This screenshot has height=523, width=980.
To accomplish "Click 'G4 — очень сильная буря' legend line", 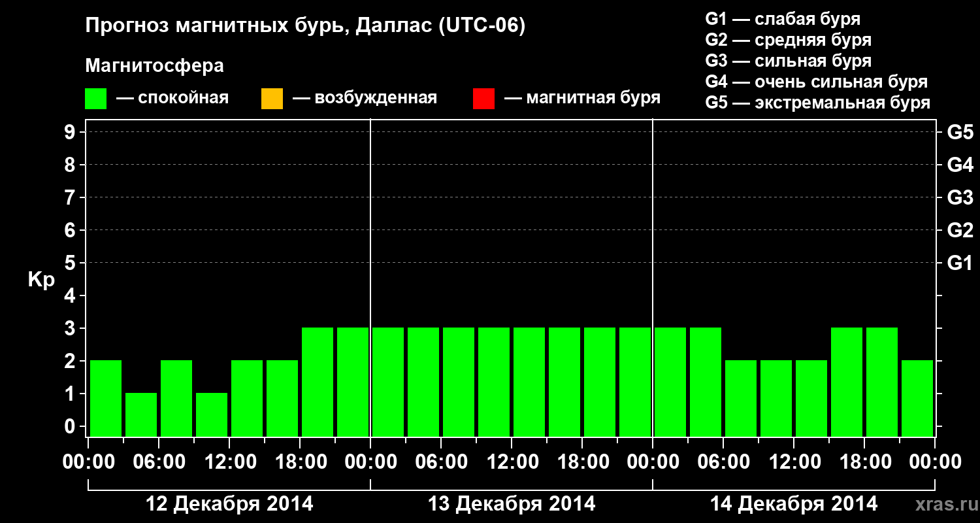I will 816,82.
